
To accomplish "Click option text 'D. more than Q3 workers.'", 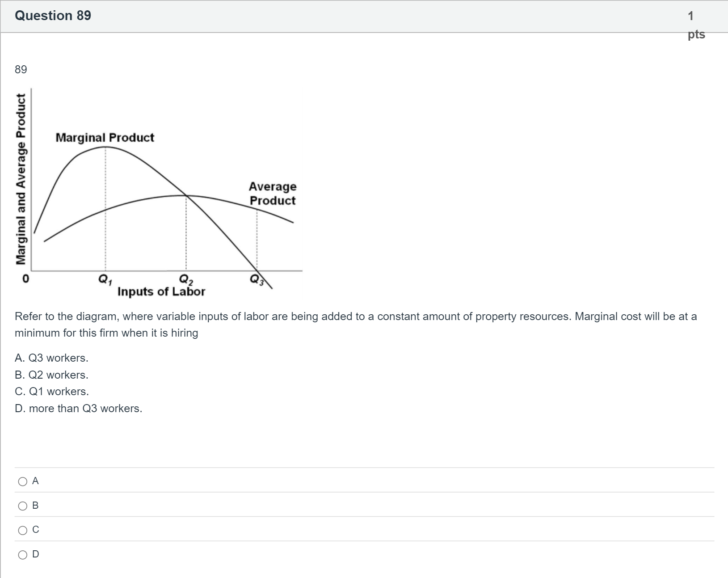I will [x=79, y=409].
